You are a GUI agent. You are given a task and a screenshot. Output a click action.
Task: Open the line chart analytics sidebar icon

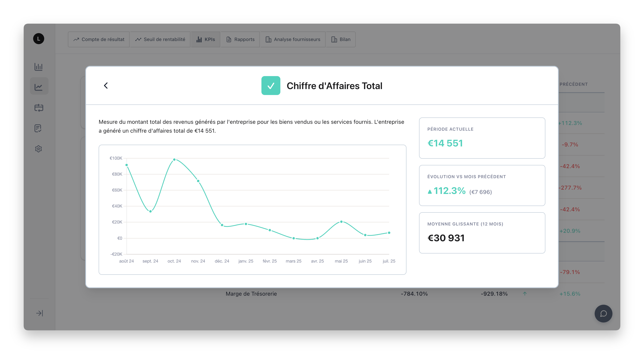point(39,86)
